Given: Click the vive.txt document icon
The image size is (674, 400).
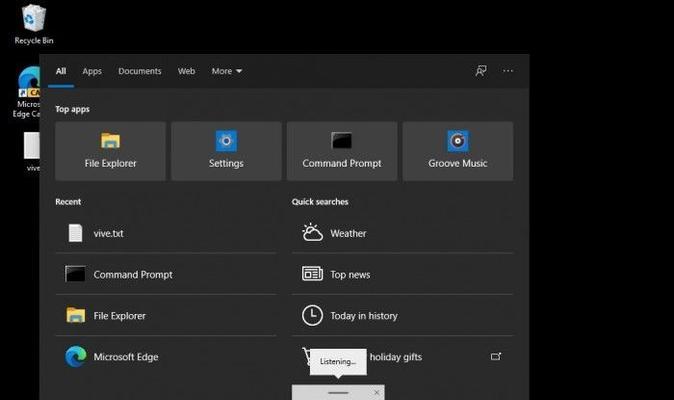Looking at the screenshot, I should click(x=76, y=233).
